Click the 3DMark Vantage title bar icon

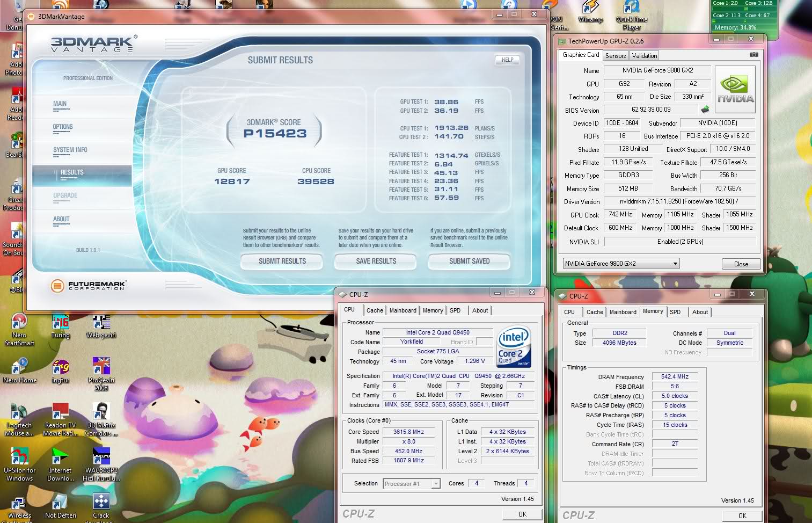[31, 17]
